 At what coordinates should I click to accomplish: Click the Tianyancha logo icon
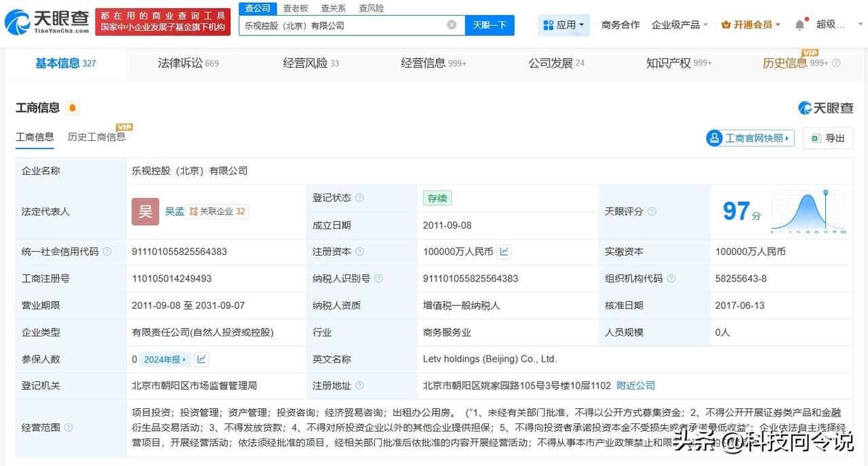[x=18, y=20]
